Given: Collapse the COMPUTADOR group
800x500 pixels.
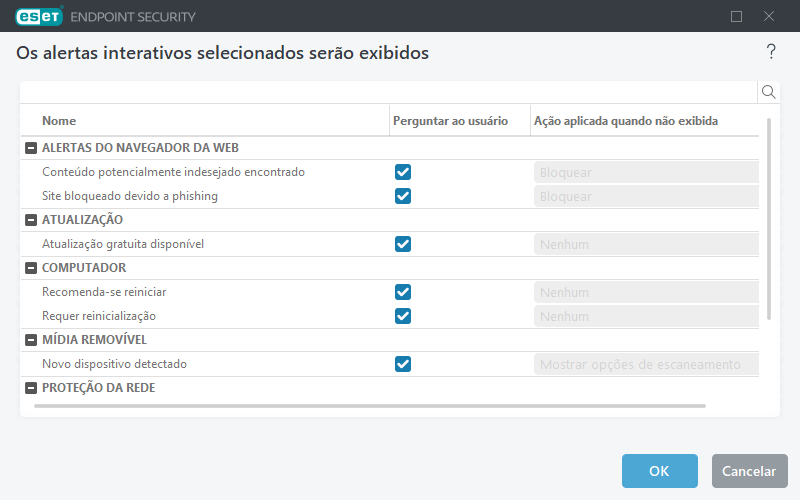Looking at the screenshot, I should coord(31,268).
